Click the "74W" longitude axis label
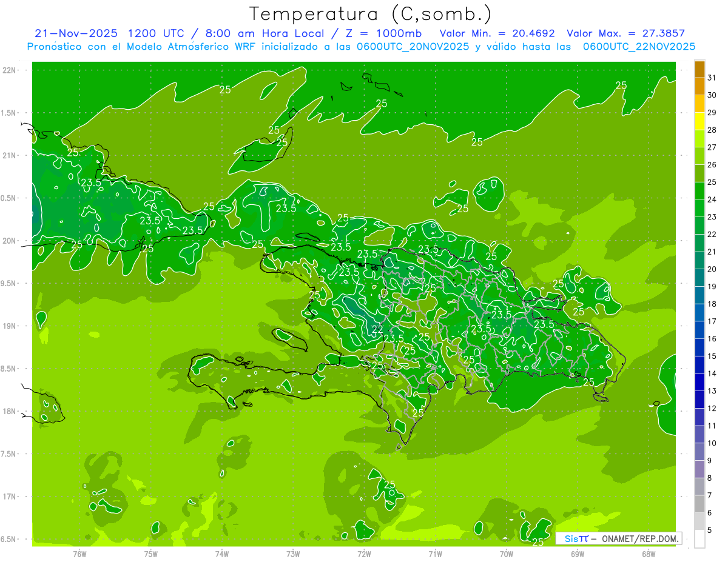Viewport: 728px width, 562px height. (x=222, y=554)
